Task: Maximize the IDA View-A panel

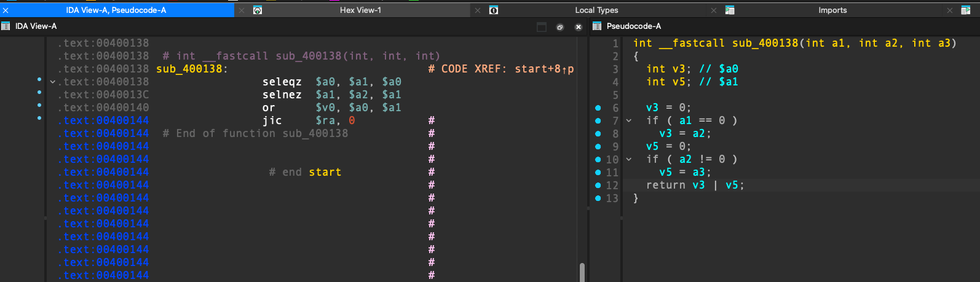Action: coord(542,27)
